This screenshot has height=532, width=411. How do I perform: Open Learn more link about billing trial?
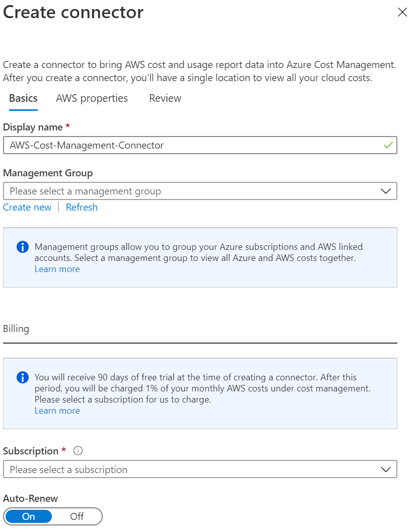click(57, 411)
